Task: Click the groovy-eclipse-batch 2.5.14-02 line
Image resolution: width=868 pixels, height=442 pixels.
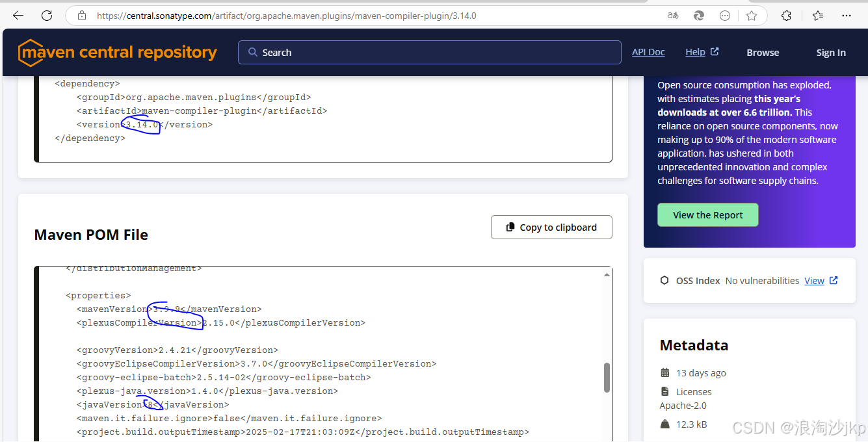Action: (224, 378)
